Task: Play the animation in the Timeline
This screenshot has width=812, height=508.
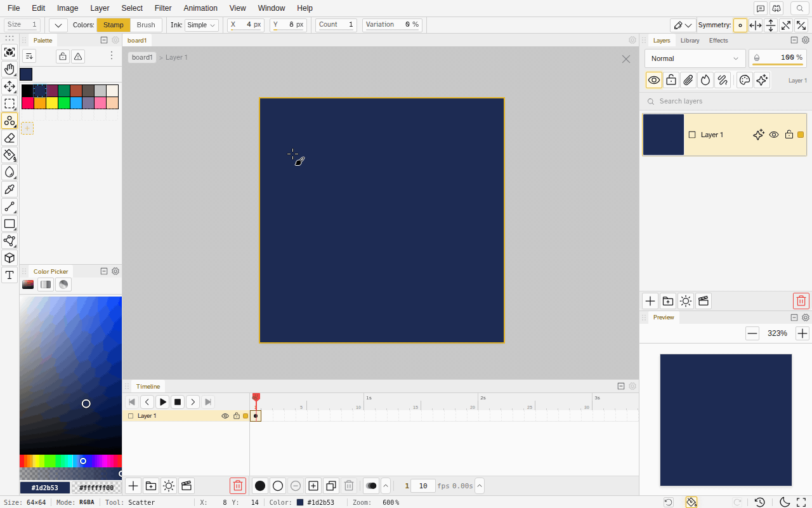Action: tap(163, 402)
